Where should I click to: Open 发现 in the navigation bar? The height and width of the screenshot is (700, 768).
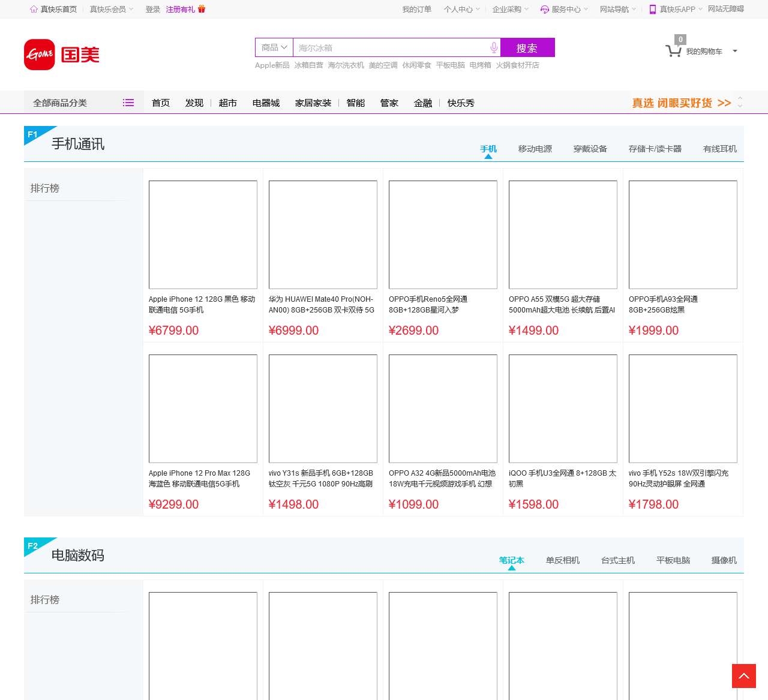click(x=194, y=103)
